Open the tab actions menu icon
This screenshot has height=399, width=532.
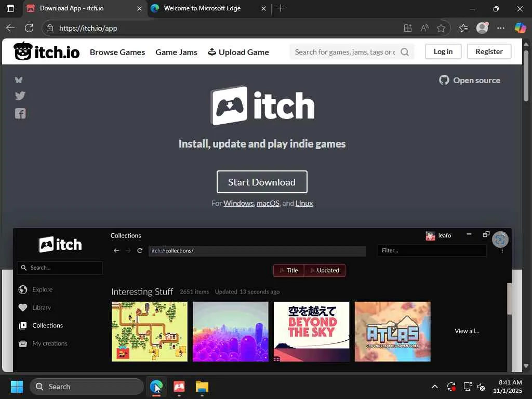(x=10, y=8)
